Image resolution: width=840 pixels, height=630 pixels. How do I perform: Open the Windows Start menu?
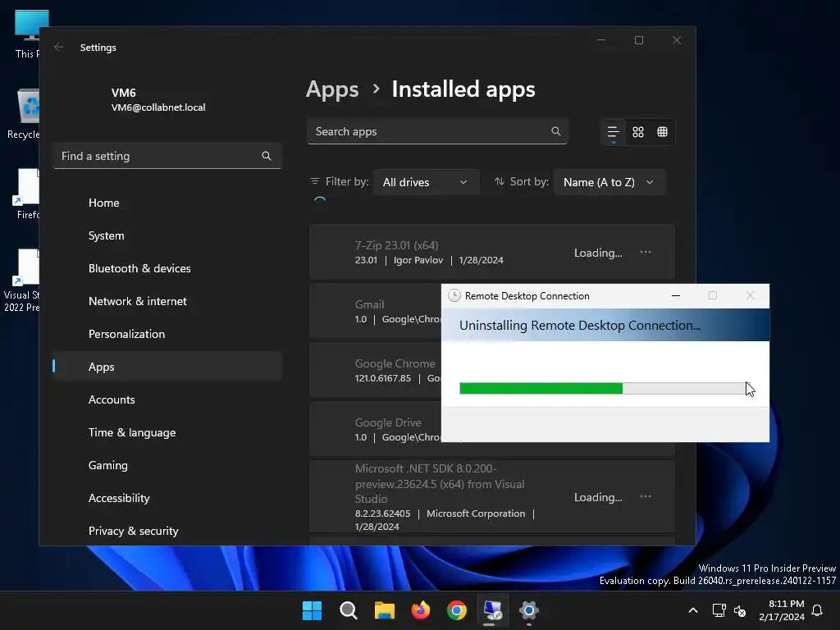312,610
